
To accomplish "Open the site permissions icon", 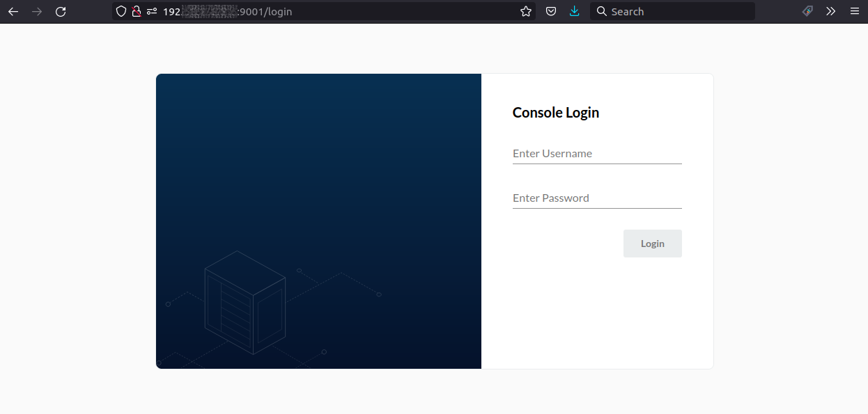I will click(151, 11).
